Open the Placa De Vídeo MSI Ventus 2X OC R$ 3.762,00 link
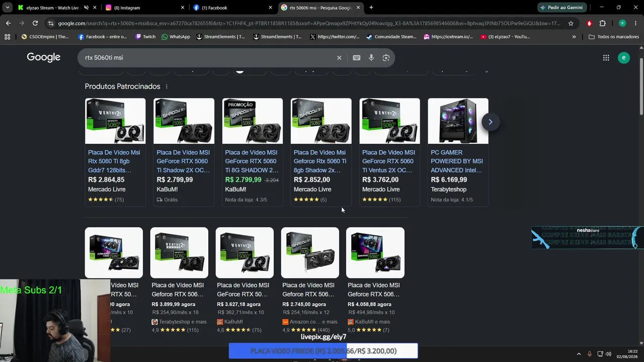Image resolution: width=644 pixels, height=362 pixels. 388,161
